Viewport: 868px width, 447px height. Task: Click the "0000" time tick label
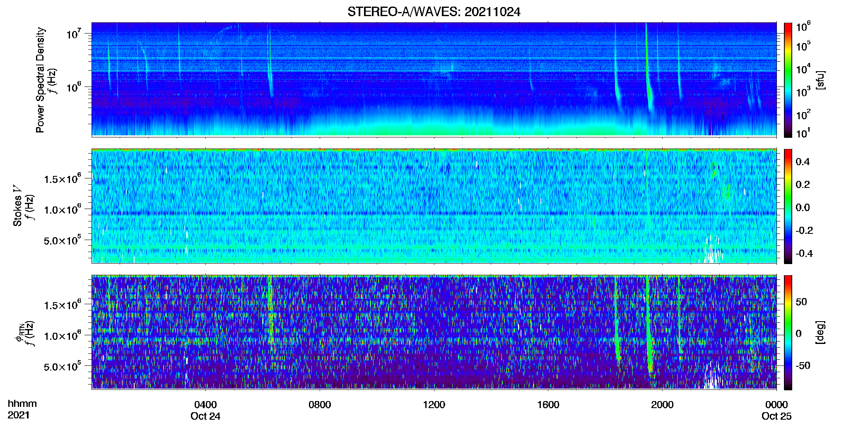[x=776, y=404]
